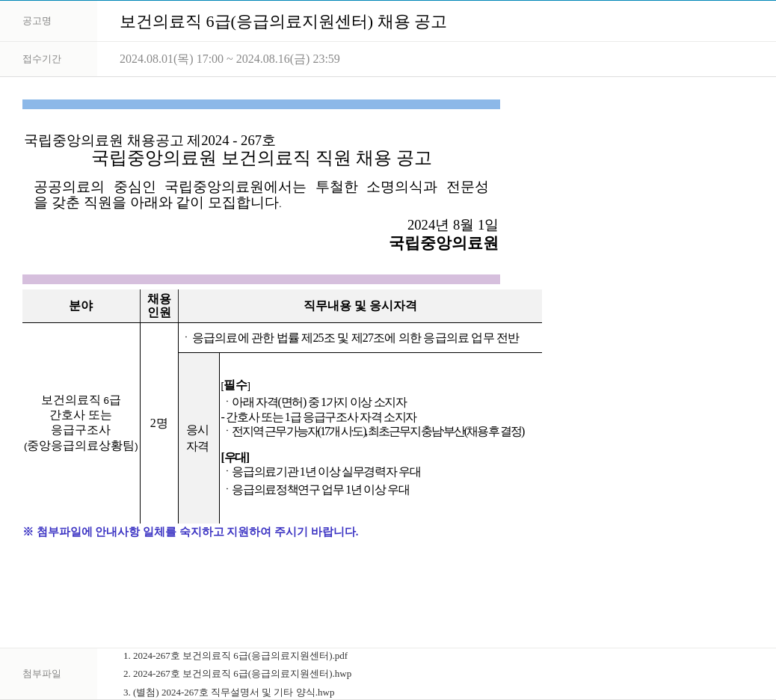Click the 채용인원 table header

(x=158, y=306)
